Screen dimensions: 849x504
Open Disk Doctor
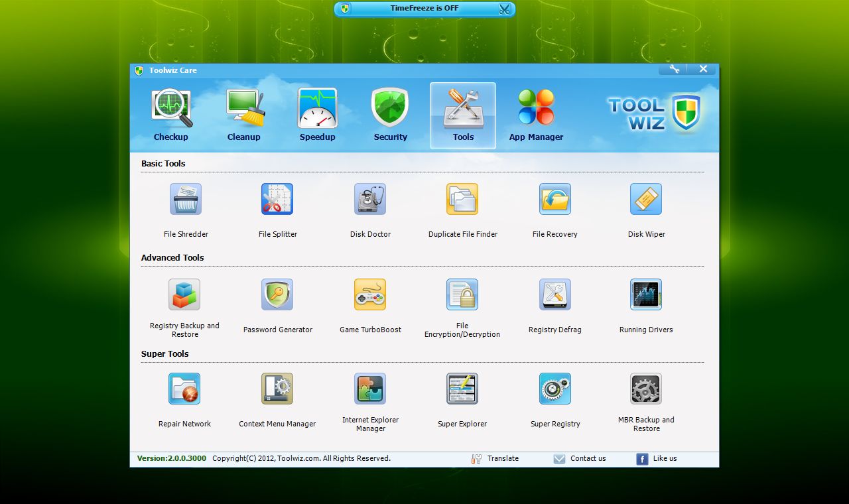370,200
